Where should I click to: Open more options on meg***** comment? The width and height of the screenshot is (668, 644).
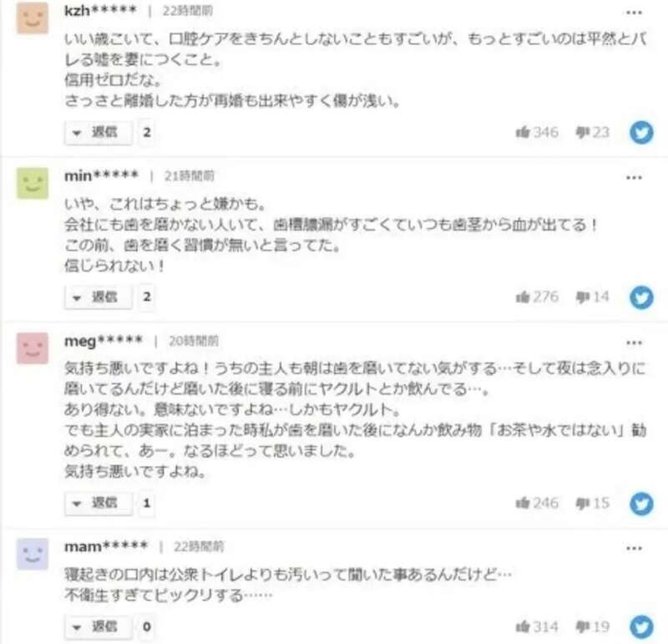coord(634,342)
